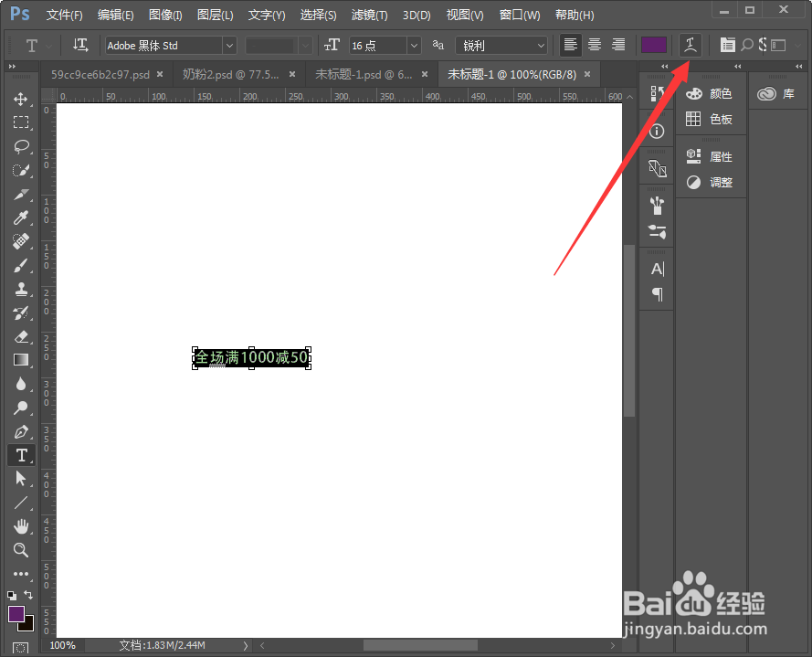The image size is (812, 657).
Task: Open the Paragraph panel pilcrow icon
Action: tap(657, 294)
